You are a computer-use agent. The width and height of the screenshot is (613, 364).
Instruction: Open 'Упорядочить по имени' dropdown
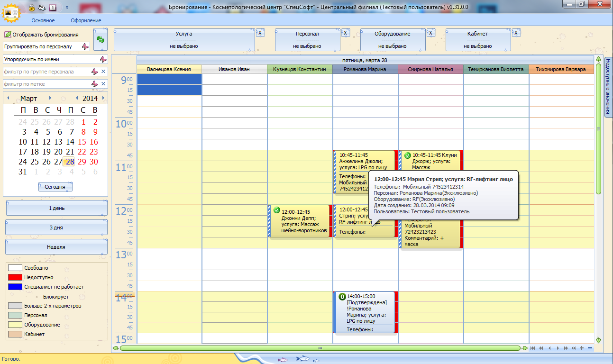tap(103, 59)
